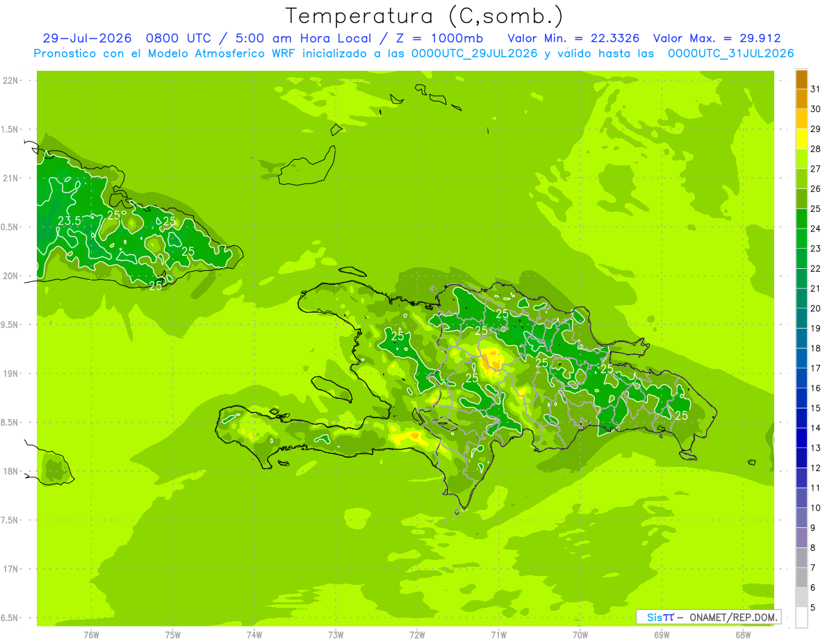The image size is (834, 644).
Task: Click the '20N' latitude axis label
Action: [10, 276]
